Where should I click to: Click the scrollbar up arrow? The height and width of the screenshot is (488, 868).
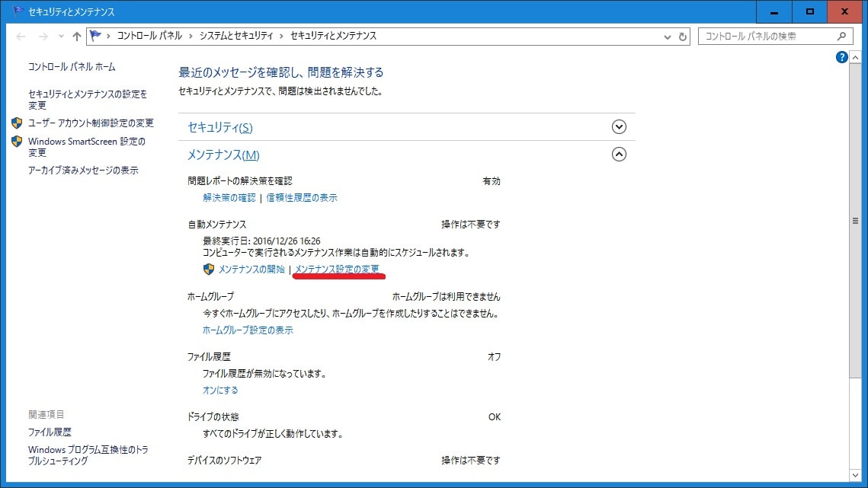[855, 57]
